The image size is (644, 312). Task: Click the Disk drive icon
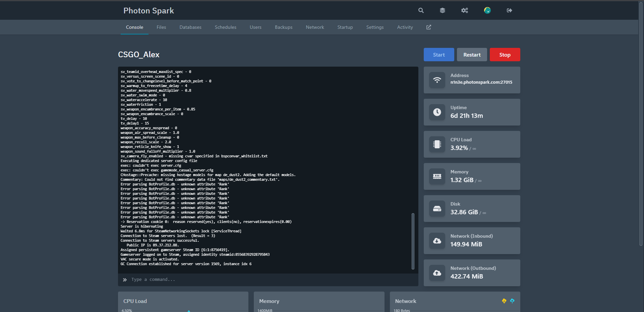tap(437, 209)
